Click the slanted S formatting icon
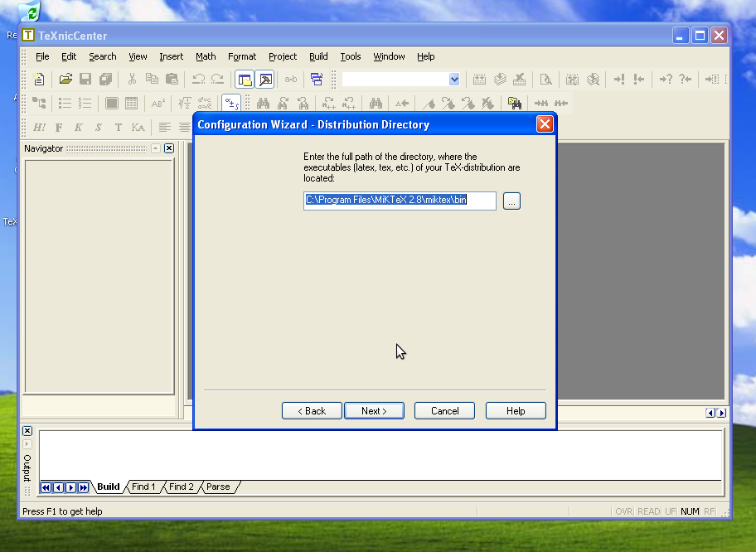Screen dimensions: 756x552 [x=99, y=128]
